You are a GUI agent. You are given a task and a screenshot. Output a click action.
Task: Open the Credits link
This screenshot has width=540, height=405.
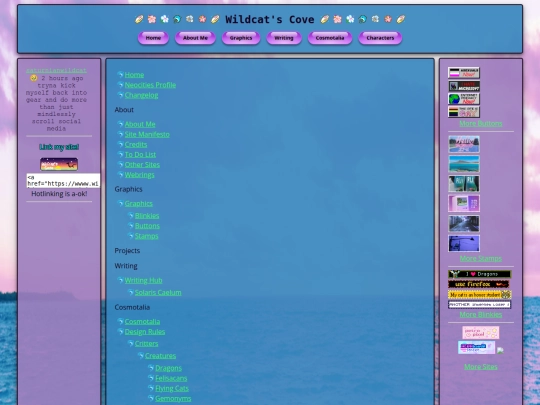click(x=136, y=145)
